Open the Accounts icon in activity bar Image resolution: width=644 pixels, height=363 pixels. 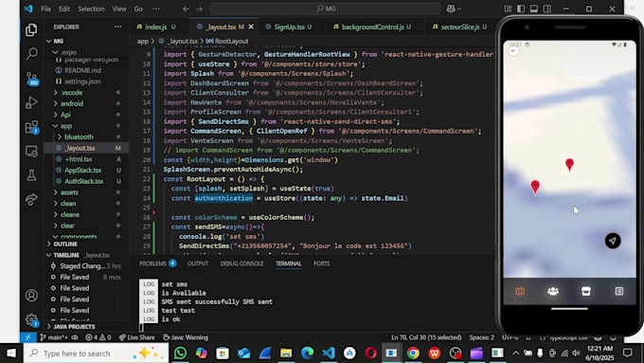pos(31,295)
